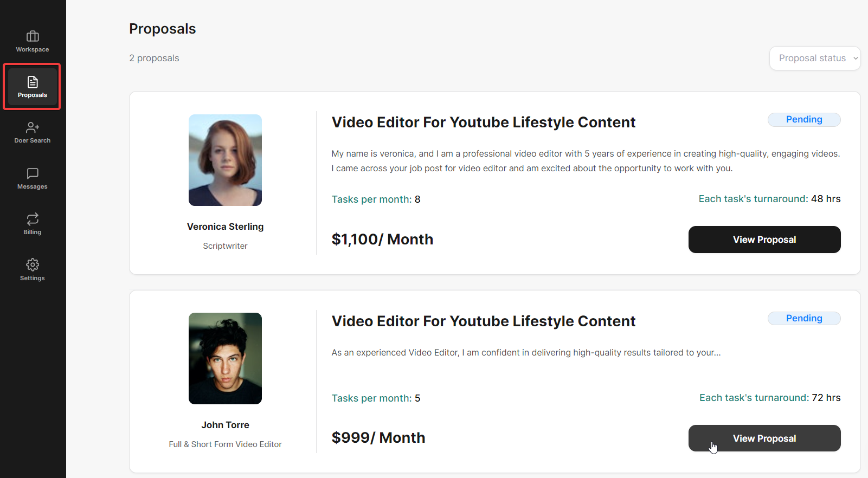868x478 pixels.
Task: View Veronica Sterling's proposal
Action: 764,240
